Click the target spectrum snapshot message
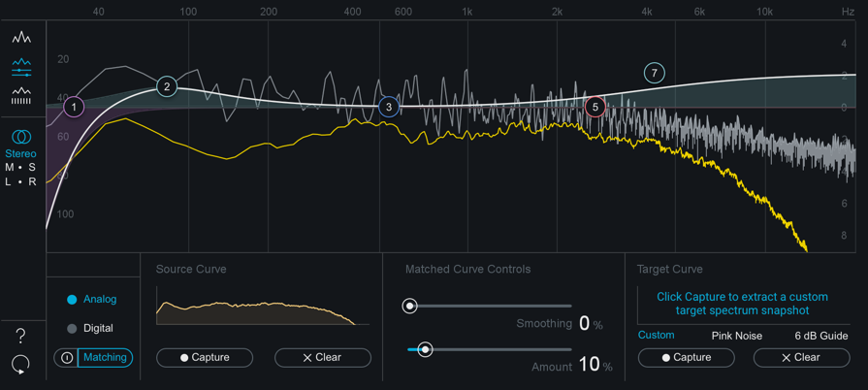The image size is (868, 390). [742, 304]
